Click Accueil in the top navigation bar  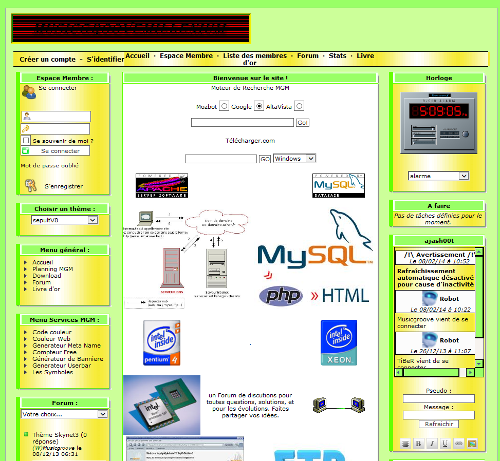pyautogui.click(x=137, y=56)
